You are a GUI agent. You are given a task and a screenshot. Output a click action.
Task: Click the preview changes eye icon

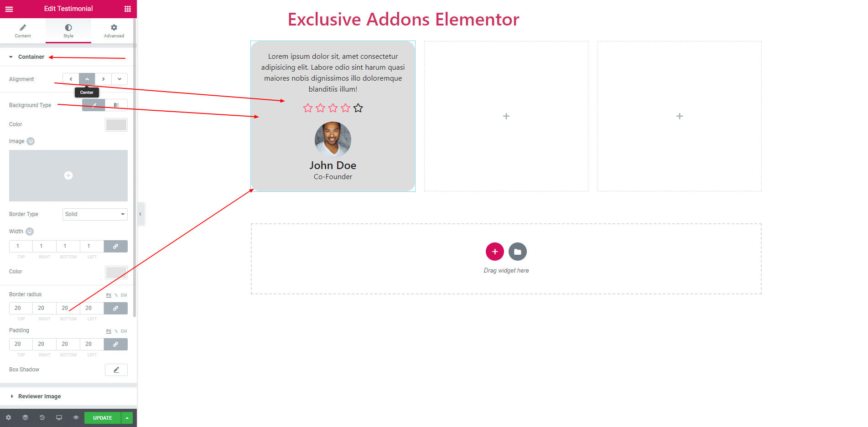[x=76, y=417]
